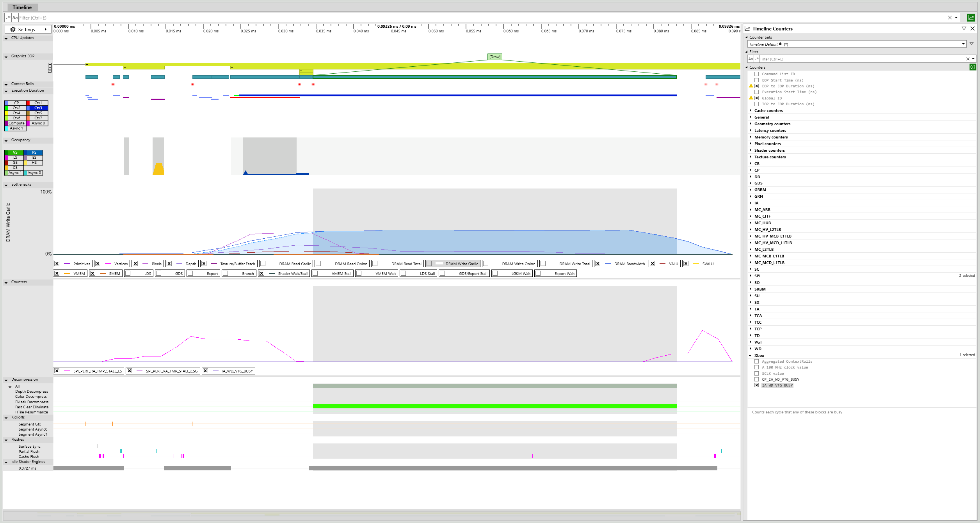Open counter set options triangle beside Timeline Default
The width and height of the screenshot is (980, 523).
pyautogui.click(x=971, y=44)
